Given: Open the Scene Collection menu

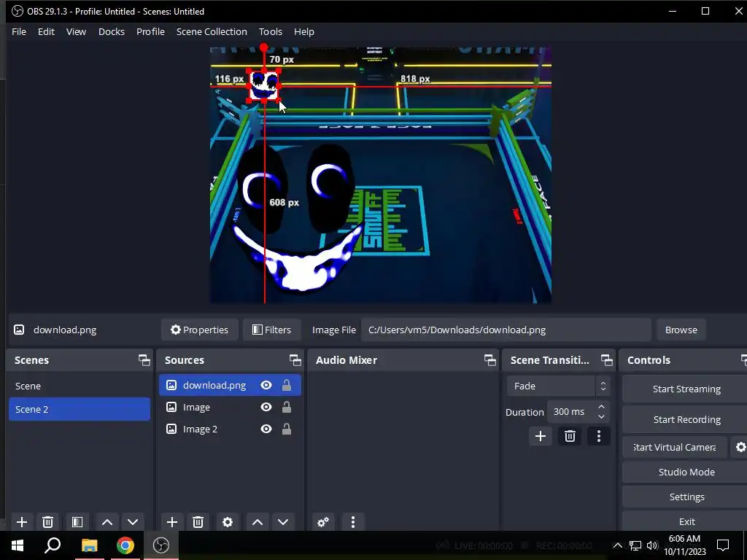Looking at the screenshot, I should 212,31.
